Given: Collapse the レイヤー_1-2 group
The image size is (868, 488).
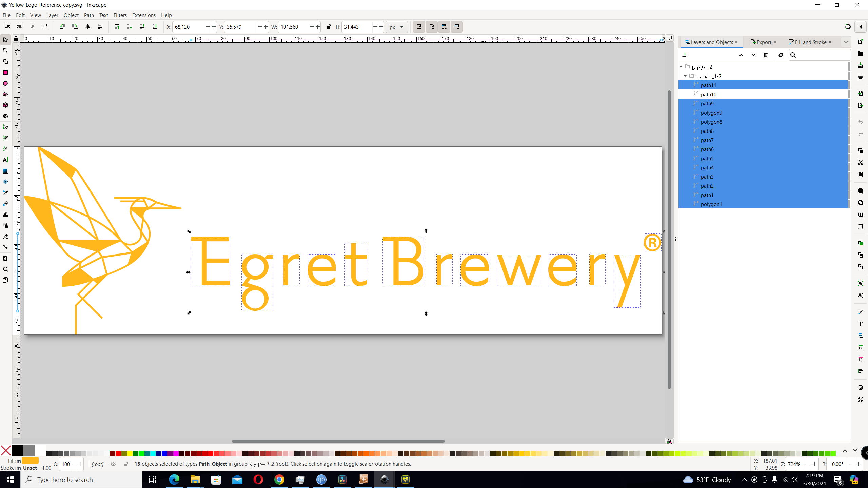Looking at the screenshot, I should click(x=685, y=76).
